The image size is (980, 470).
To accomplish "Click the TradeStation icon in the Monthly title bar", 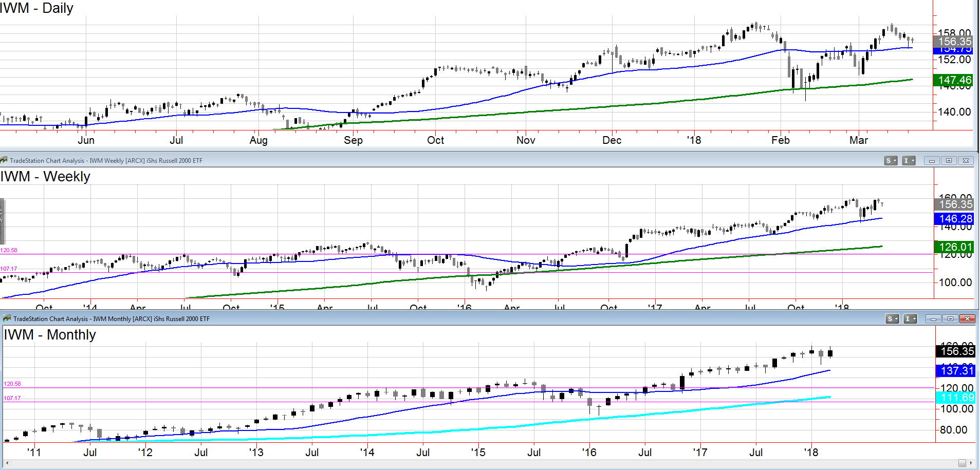I will coord(7,318).
